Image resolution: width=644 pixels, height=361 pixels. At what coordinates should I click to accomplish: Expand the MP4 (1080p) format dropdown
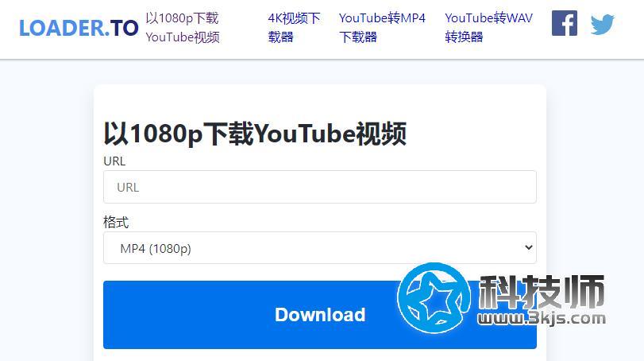tap(319, 248)
